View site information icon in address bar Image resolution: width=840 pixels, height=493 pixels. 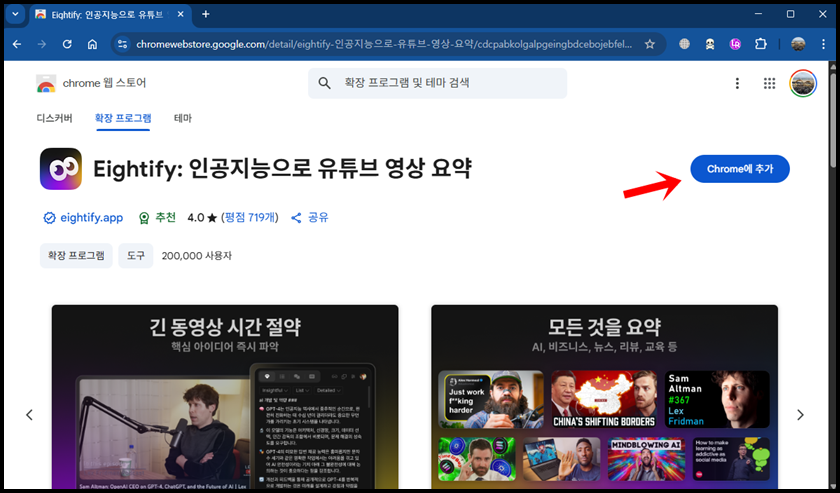tap(123, 44)
